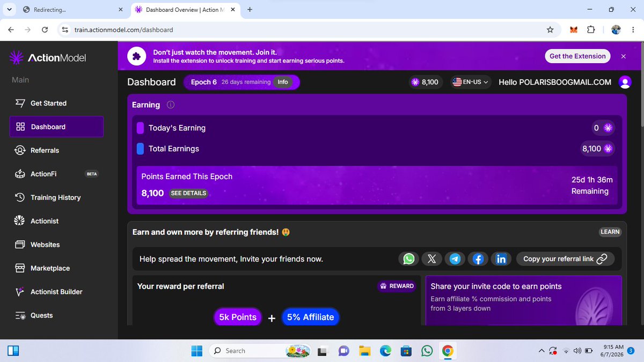Go forward in the browser
This screenshot has height=362, width=644.
pyautogui.click(x=28, y=30)
